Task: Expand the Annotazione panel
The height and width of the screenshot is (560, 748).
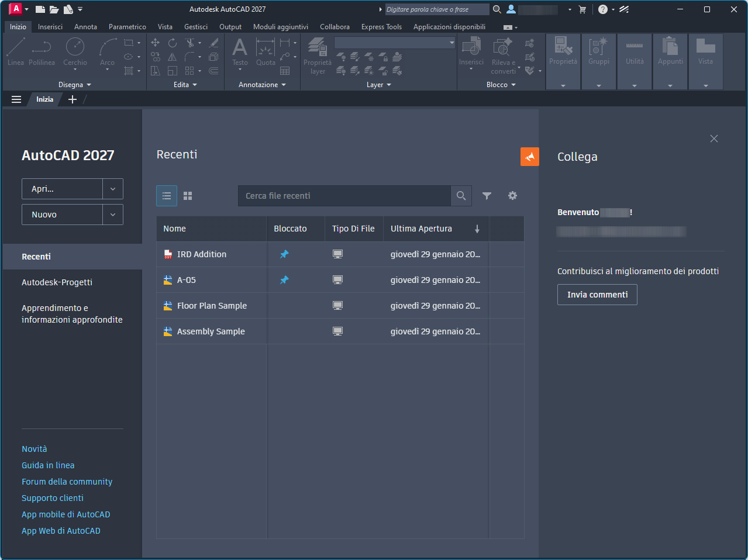Action: 262,85
